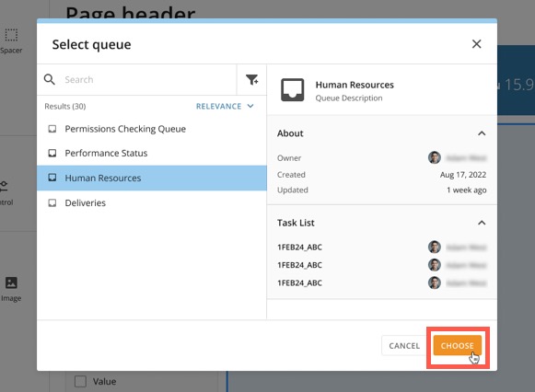The width and height of the screenshot is (535, 392).
Task: Collapse the About section
Action: pyautogui.click(x=482, y=133)
